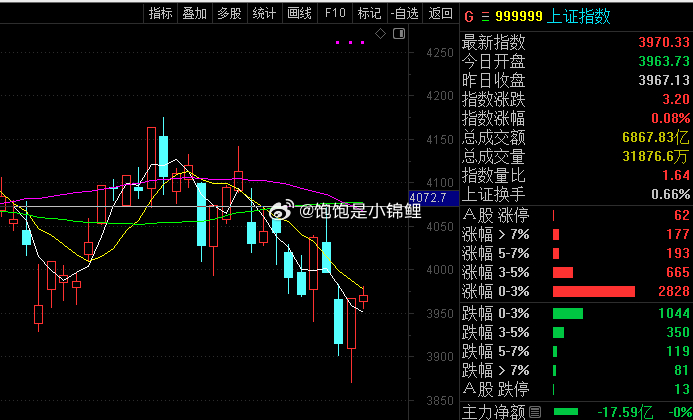Click the 跌幅 3-5% count 350
Image resolution: width=693 pixels, height=420 pixels.
tap(678, 332)
